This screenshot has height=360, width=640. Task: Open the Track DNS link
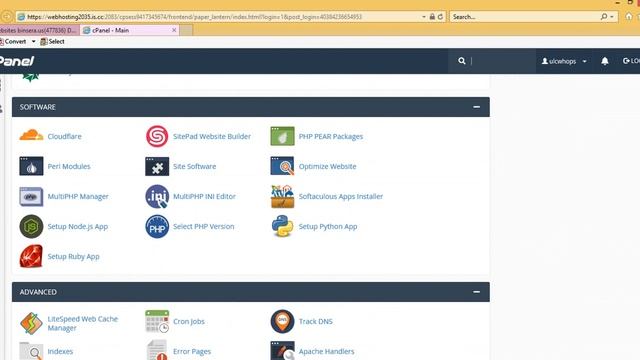pos(316,321)
